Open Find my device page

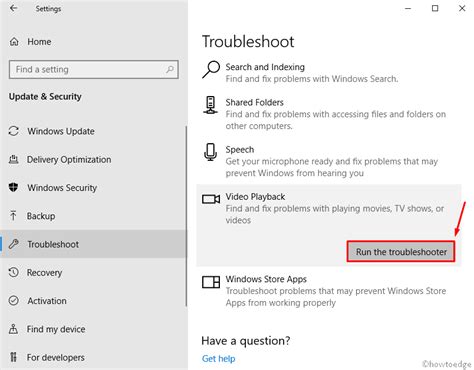pyautogui.click(x=93, y=329)
